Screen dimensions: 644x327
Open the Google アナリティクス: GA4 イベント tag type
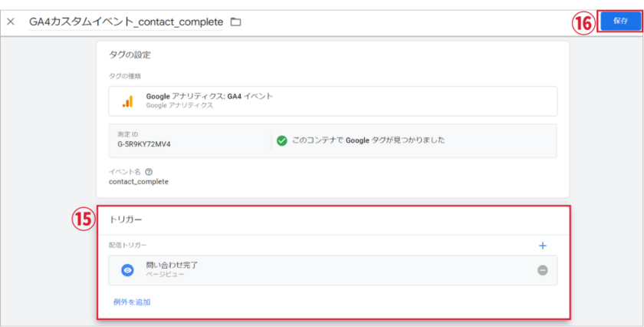point(209,97)
